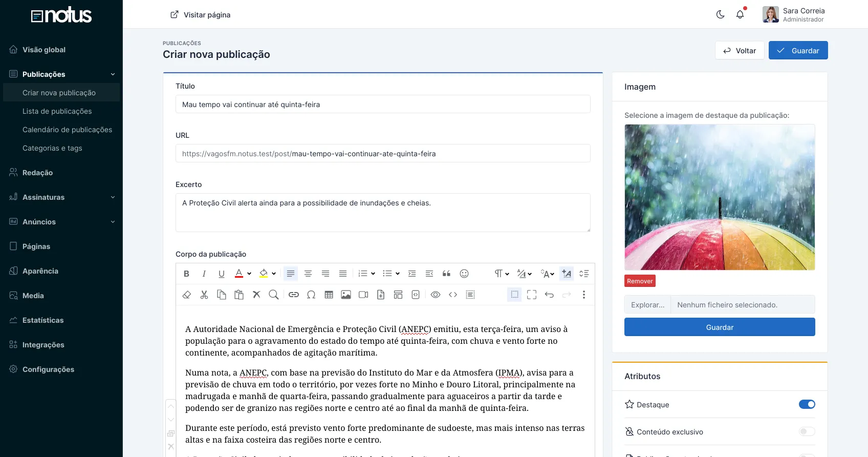Screen dimensions: 868x457
Task: Apply the red font color swatch
Action: pos(239,274)
